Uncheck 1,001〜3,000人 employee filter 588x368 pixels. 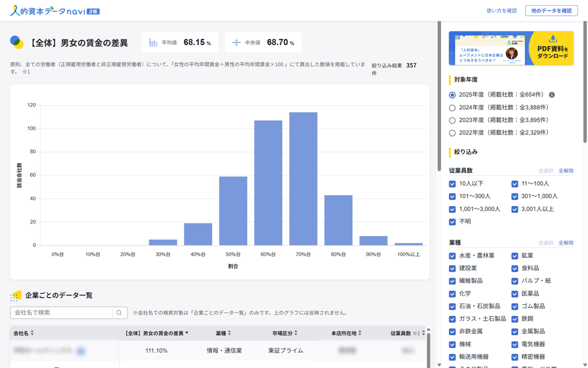click(x=452, y=209)
